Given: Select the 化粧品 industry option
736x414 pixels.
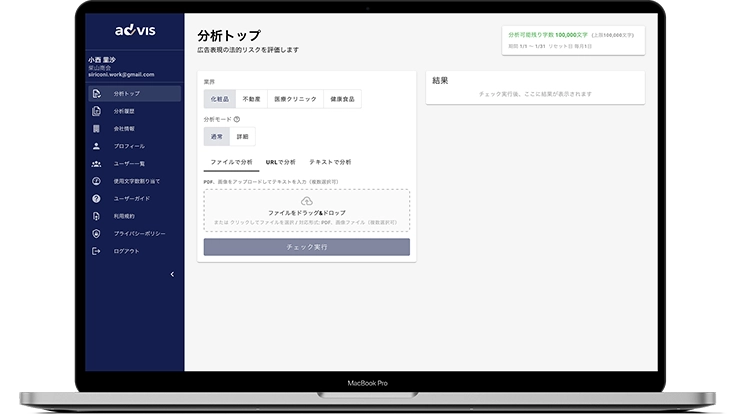Looking at the screenshot, I should [x=220, y=98].
